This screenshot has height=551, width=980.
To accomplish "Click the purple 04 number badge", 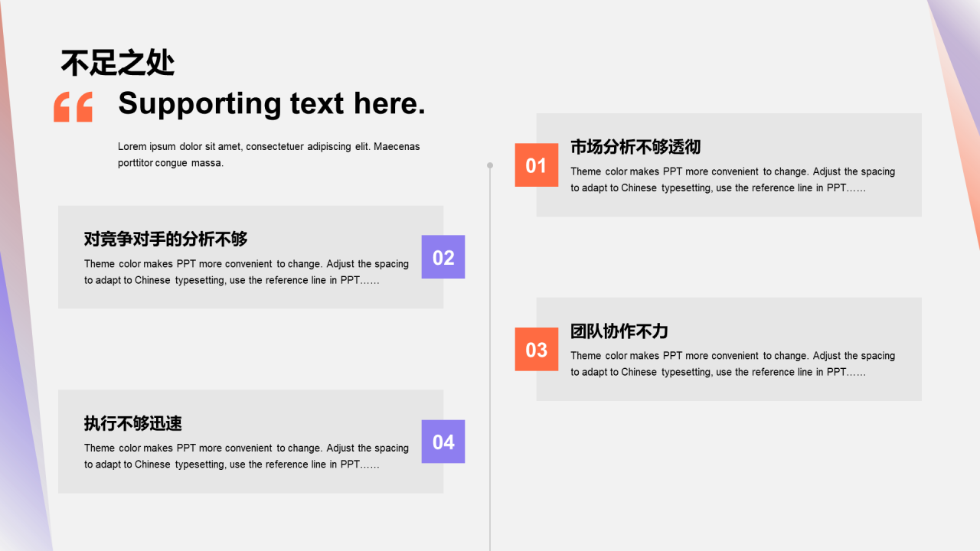I will coord(443,442).
